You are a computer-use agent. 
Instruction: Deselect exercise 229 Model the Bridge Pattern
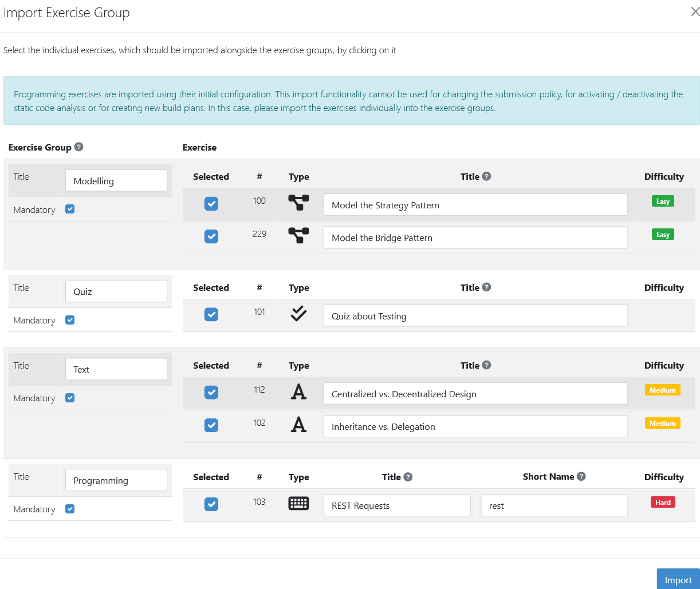[x=211, y=236]
